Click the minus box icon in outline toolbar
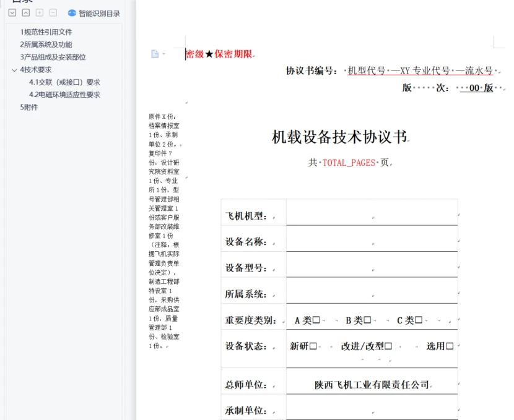The height and width of the screenshot is (420, 514). coord(53,13)
